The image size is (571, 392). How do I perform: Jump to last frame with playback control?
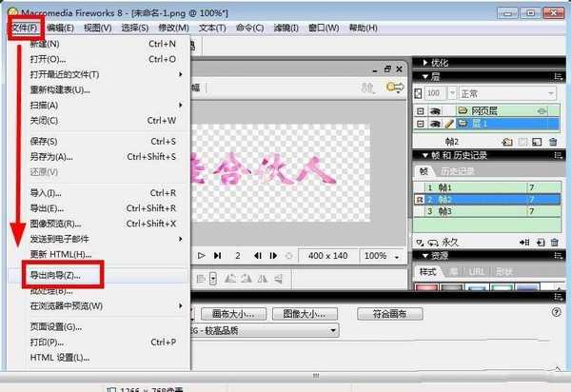click(x=219, y=256)
